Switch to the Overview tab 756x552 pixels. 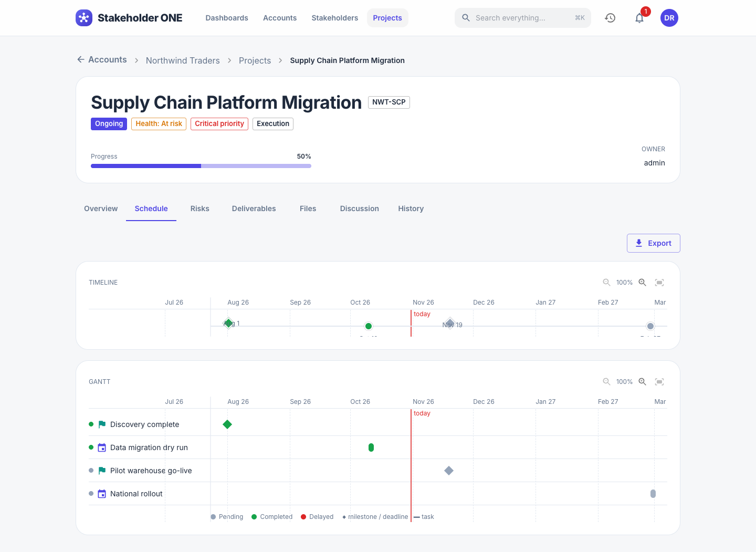(x=101, y=209)
